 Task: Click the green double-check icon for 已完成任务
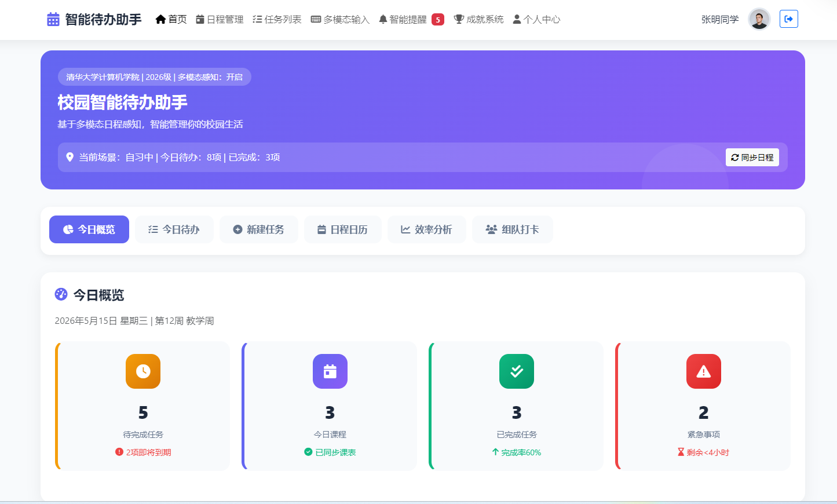(517, 371)
